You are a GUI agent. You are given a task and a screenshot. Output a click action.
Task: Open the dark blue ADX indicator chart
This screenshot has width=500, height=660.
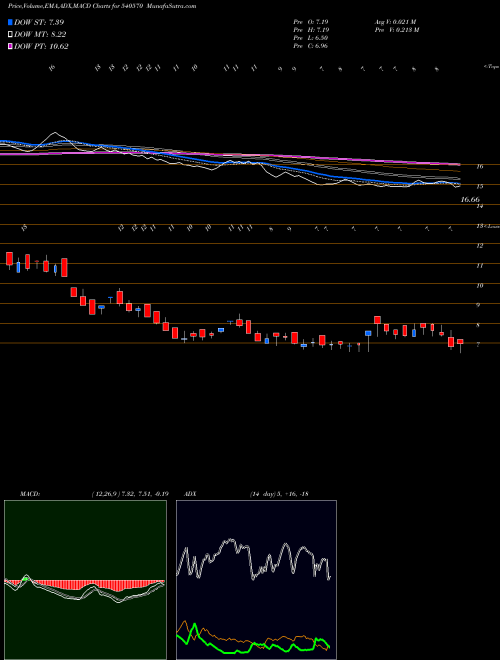tap(256, 580)
